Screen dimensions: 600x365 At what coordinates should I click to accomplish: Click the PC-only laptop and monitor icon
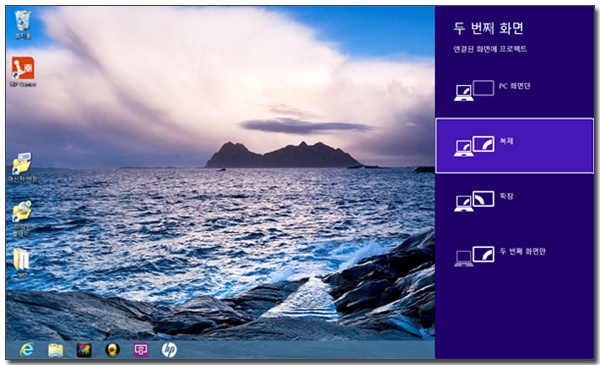(474, 91)
